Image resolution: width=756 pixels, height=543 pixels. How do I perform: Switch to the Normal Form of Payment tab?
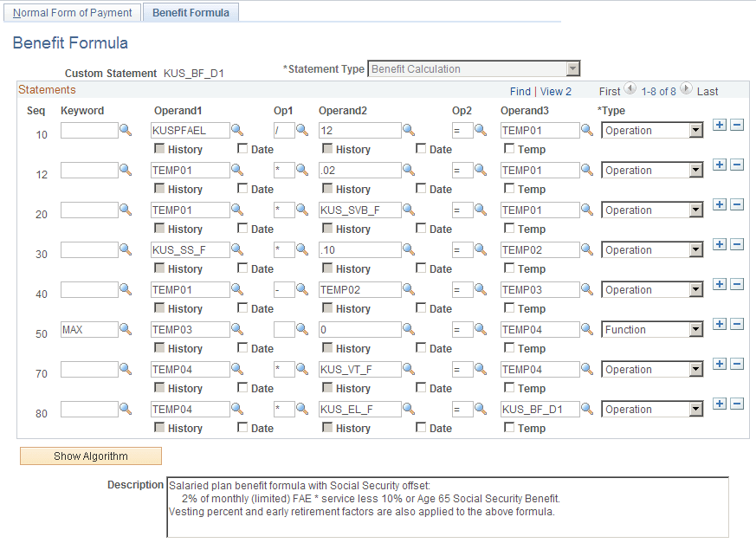(x=72, y=12)
